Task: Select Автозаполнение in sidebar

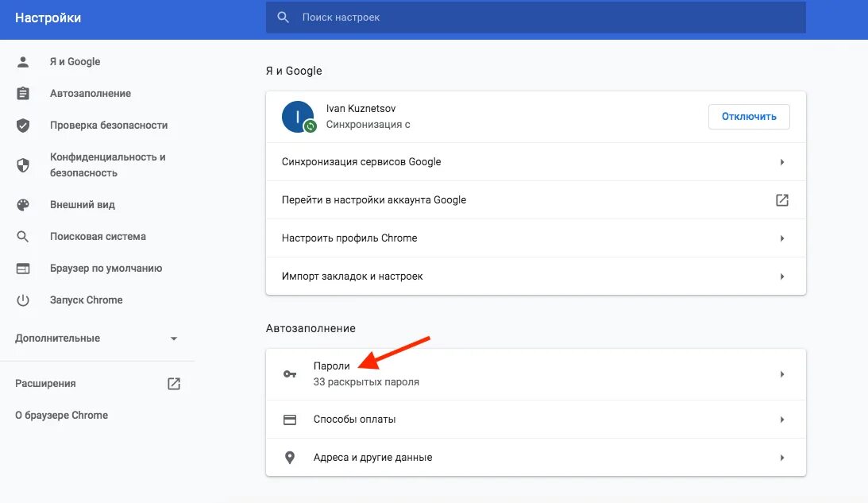Action: coord(91,93)
